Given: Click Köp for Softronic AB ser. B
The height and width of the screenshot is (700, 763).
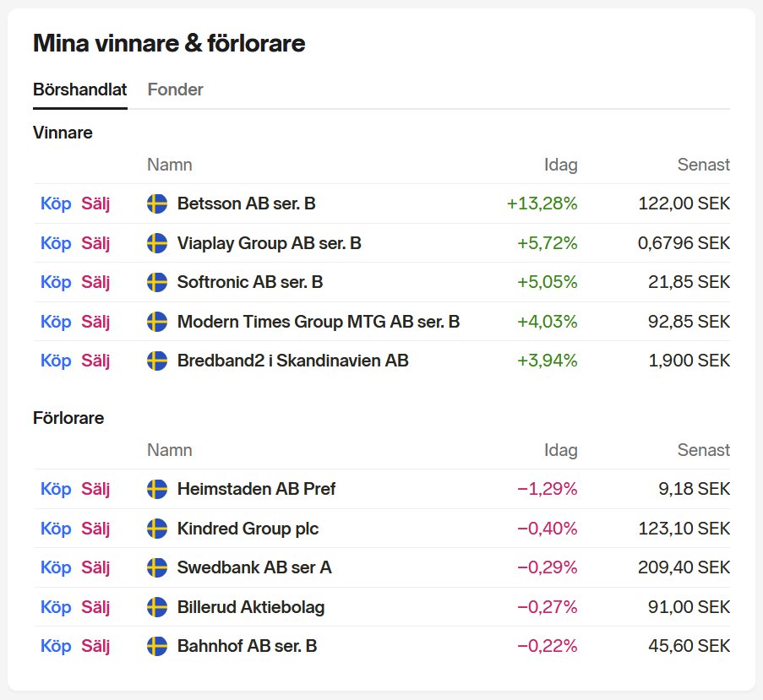Looking at the screenshot, I should pyautogui.click(x=56, y=282).
